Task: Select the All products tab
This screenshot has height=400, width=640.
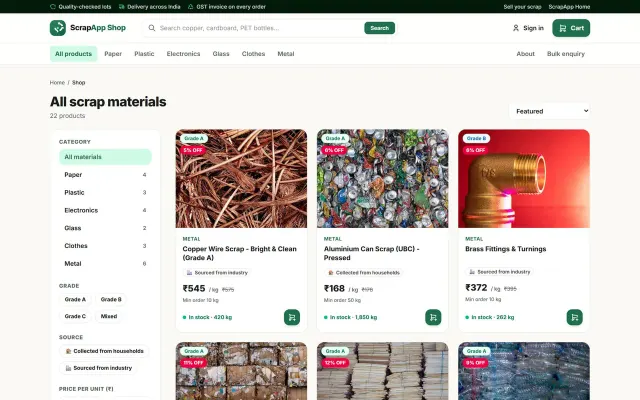Action: (73, 53)
